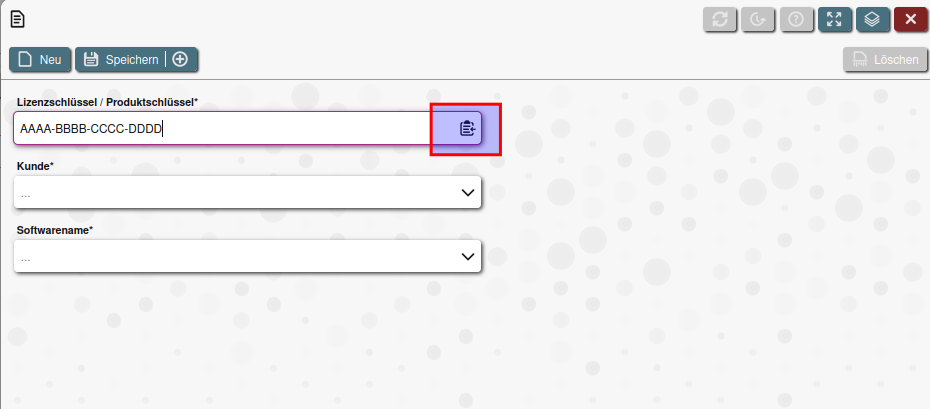The height and width of the screenshot is (409, 930).
Task: Click the plus icon next to Speichern
Action: click(181, 60)
